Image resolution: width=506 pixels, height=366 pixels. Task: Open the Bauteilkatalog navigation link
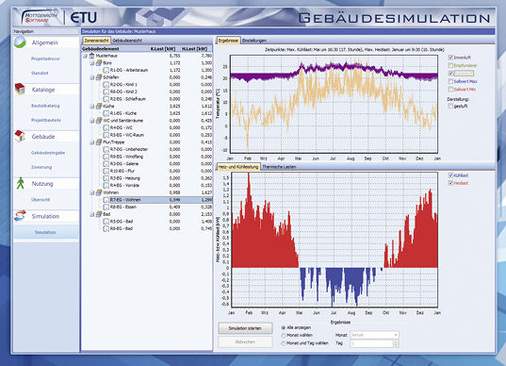pos(45,106)
